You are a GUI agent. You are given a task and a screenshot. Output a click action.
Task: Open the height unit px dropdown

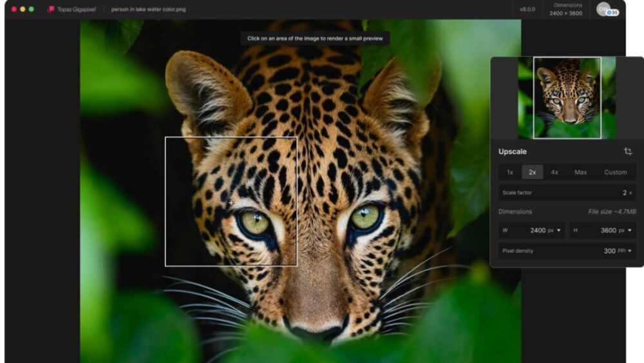click(x=626, y=230)
